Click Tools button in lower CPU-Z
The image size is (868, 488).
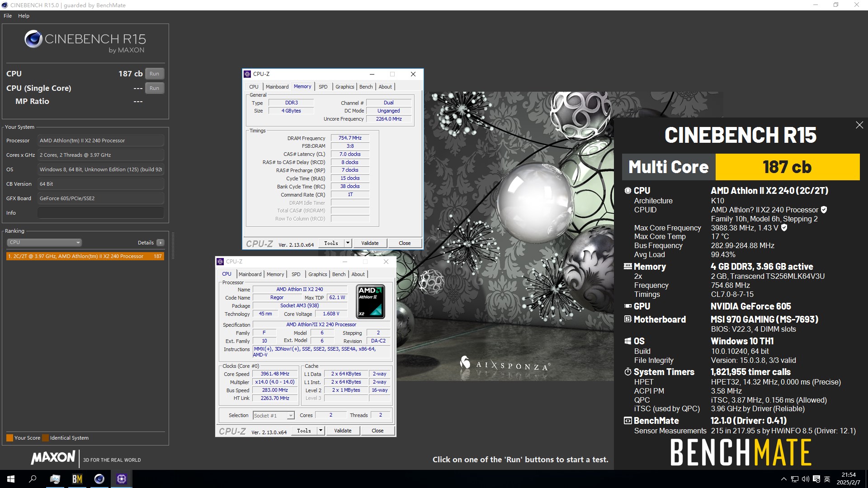pos(304,431)
